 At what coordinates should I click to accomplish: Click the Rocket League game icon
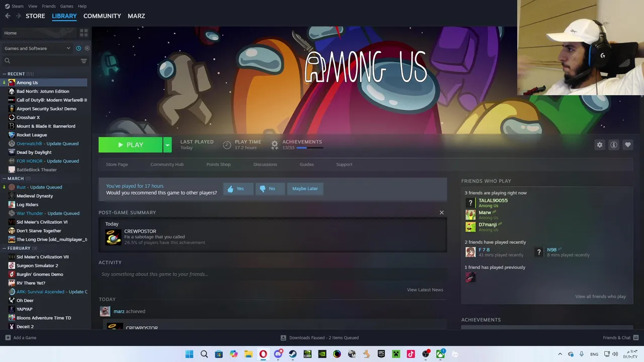pyautogui.click(x=12, y=135)
